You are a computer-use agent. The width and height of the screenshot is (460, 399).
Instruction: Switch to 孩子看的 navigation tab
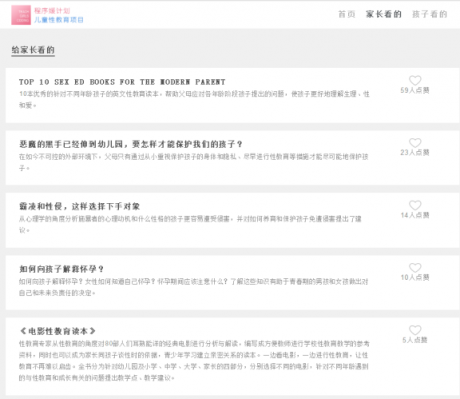[430, 14]
